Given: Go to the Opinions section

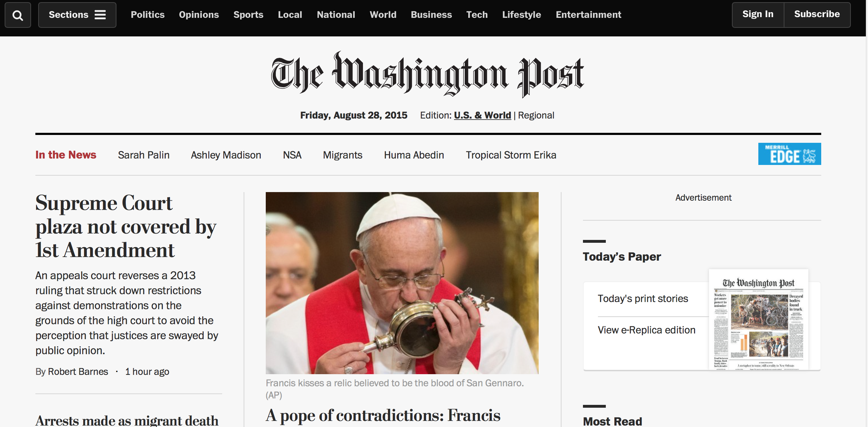Looking at the screenshot, I should pyautogui.click(x=199, y=15).
